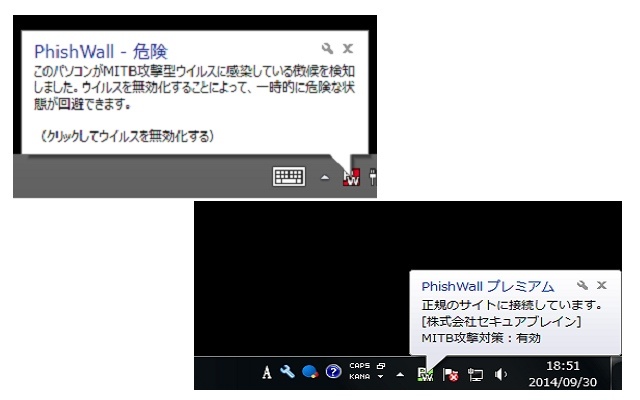This screenshot has height=400, width=640.
Task: Close the PhishWall Premium balloon
Action: click(x=602, y=285)
